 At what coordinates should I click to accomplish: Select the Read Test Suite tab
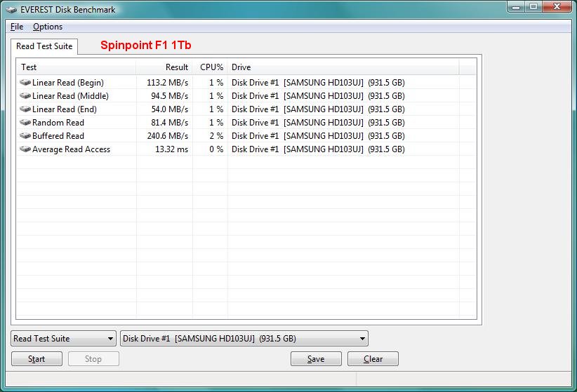tap(44, 46)
